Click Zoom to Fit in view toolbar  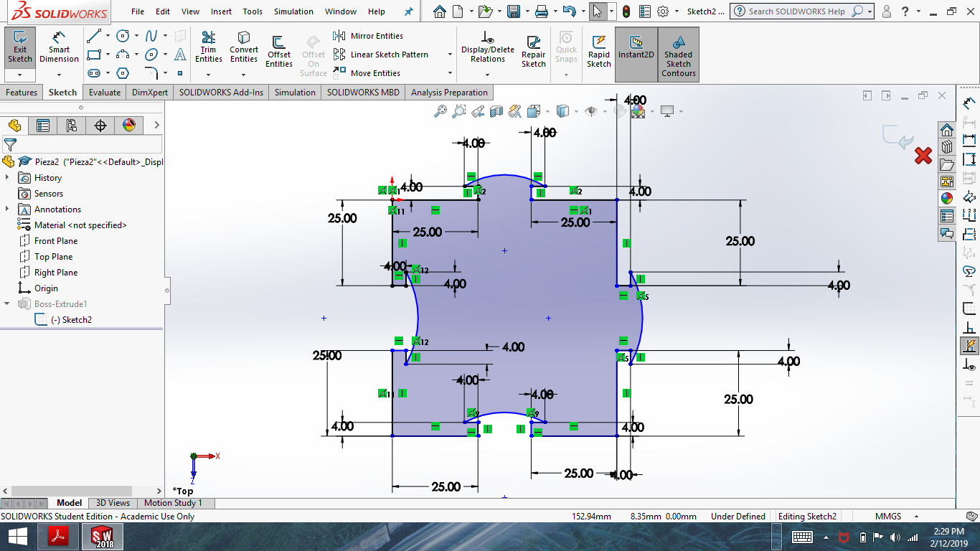440,111
